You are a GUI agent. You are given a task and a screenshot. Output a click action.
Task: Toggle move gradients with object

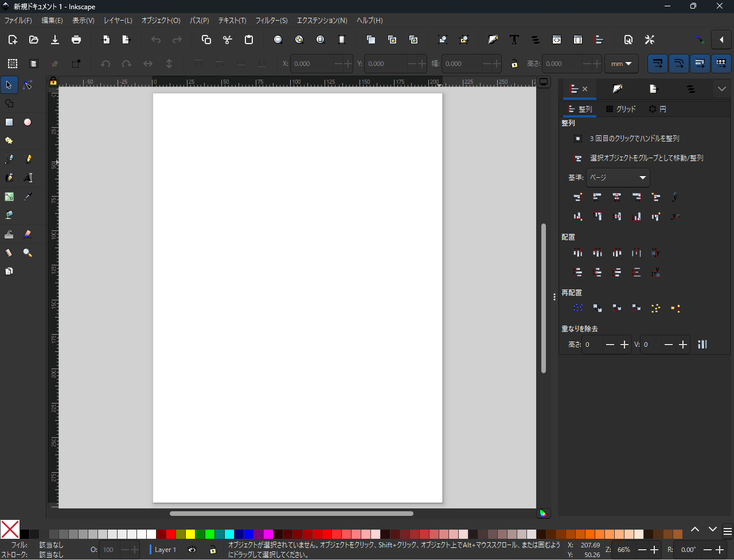click(700, 63)
